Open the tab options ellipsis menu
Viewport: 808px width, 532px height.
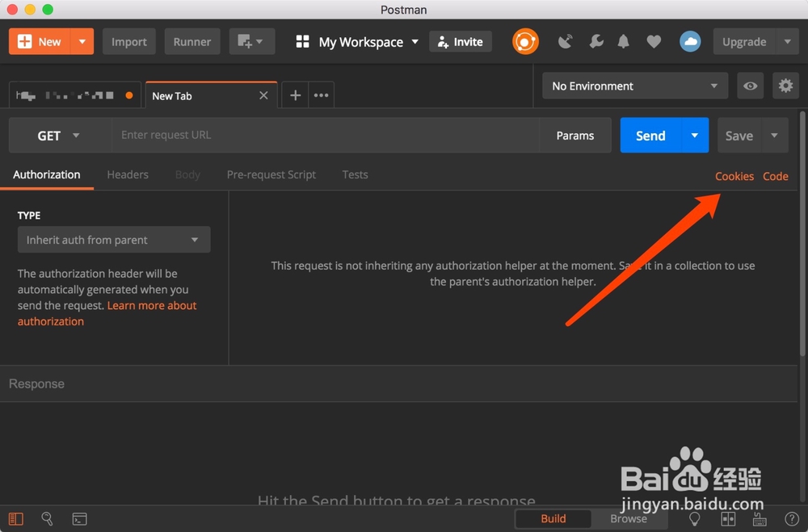(x=321, y=94)
